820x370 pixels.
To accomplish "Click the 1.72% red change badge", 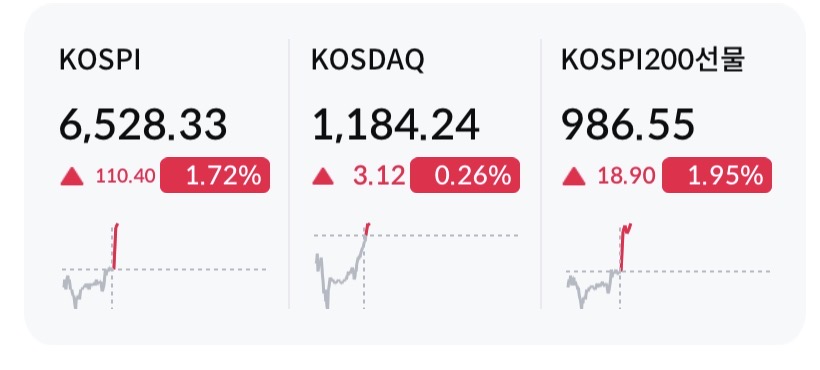I will pos(215,175).
